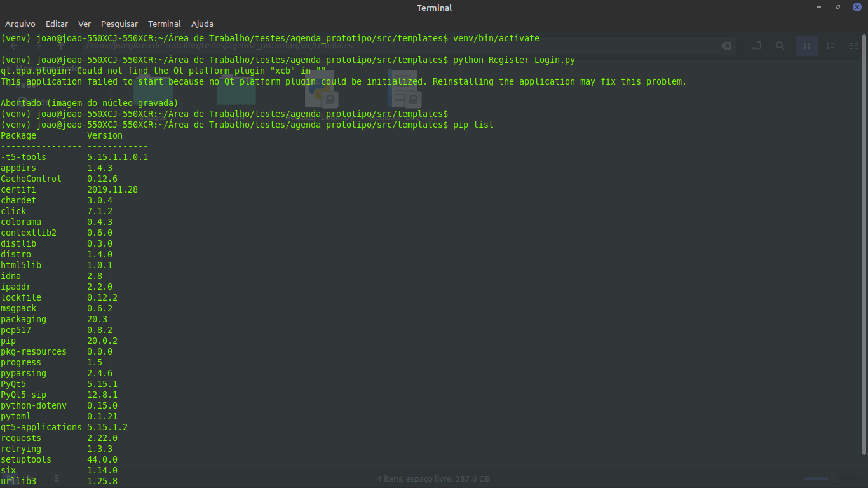The width and height of the screenshot is (868, 488).
Task: Maximize the Terminal window
Action: point(839,7)
